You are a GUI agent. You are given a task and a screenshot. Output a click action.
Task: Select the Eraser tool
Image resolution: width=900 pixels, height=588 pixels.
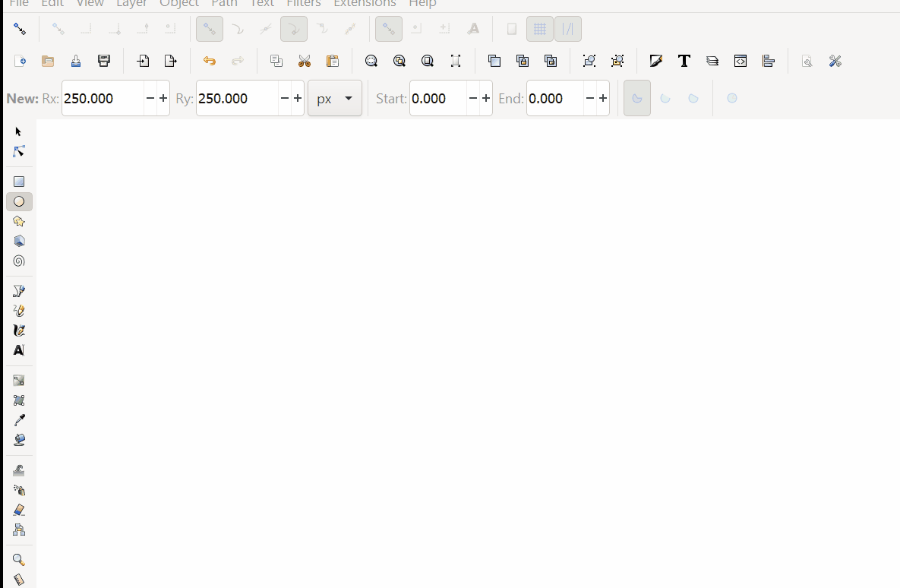coord(19,510)
